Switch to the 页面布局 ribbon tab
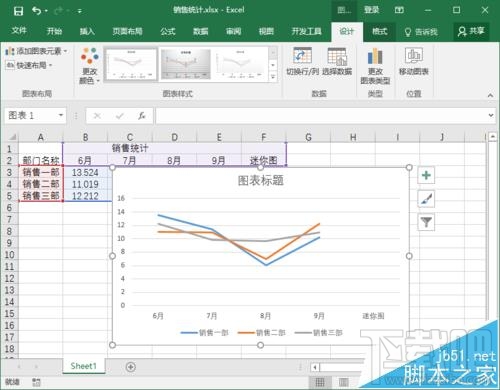 coord(127,31)
